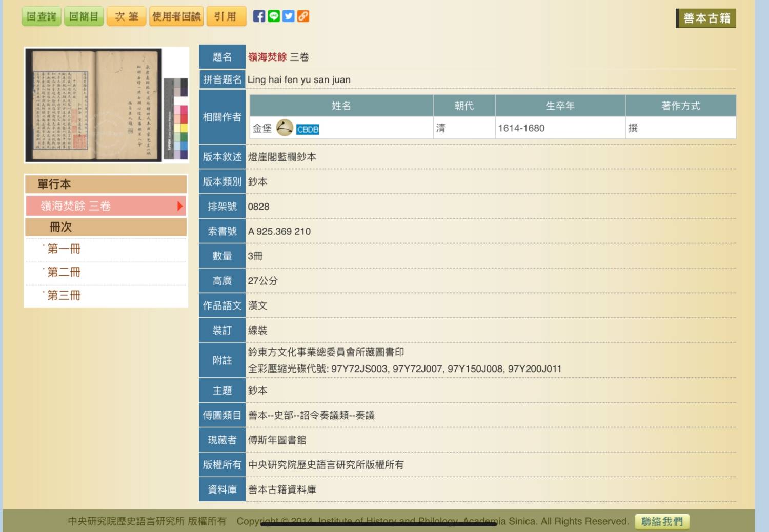Click the red arrow on 嶺海焚餘 三卷

tap(179, 206)
